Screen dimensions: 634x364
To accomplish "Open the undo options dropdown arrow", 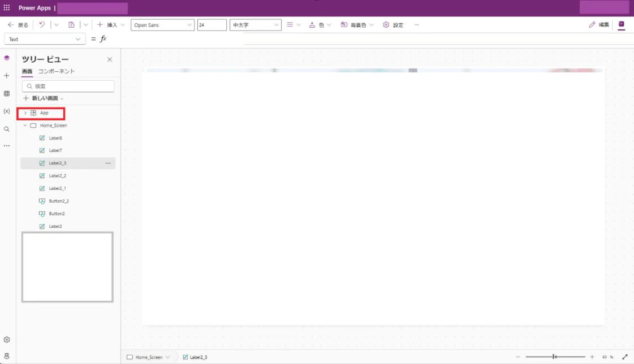I will pos(56,25).
